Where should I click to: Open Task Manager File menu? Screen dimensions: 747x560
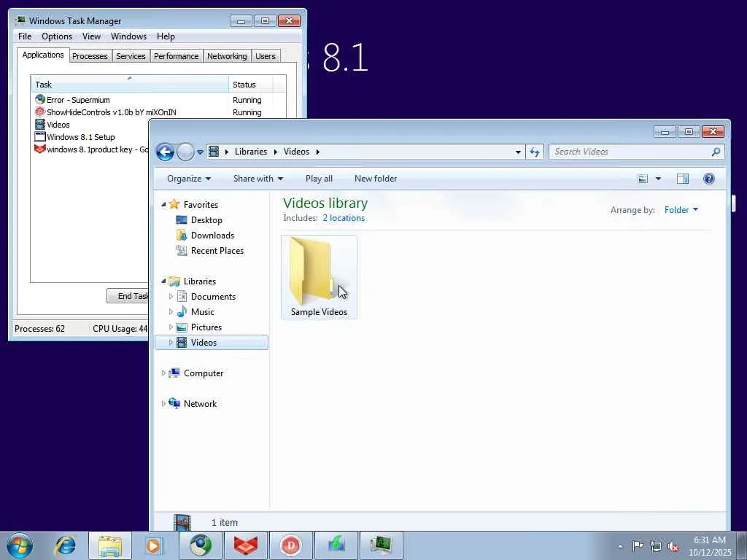25,36
